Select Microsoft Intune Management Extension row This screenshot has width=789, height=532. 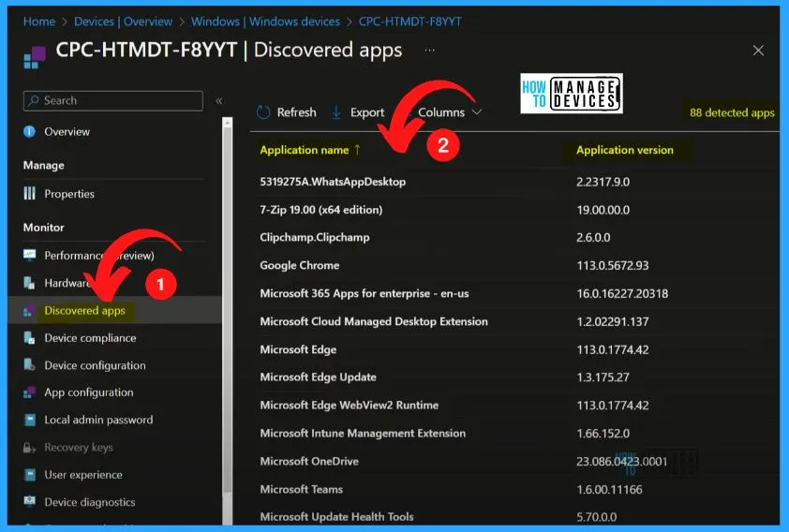514,434
